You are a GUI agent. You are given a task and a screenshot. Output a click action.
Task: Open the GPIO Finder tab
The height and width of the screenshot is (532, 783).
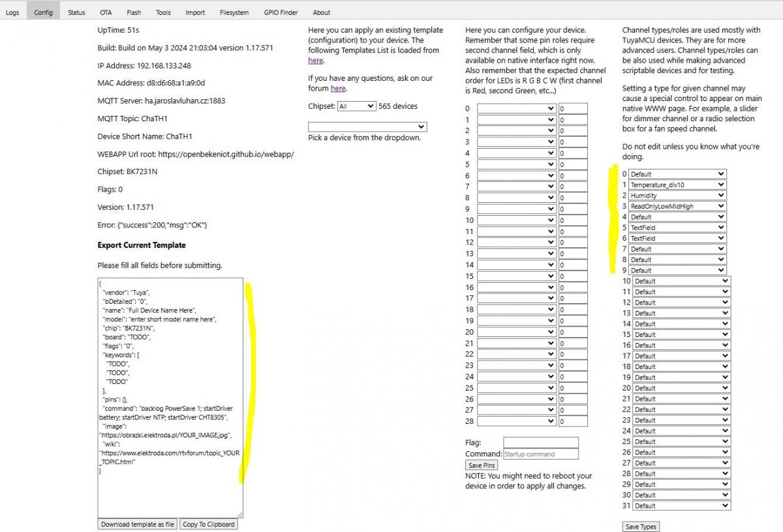pos(281,12)
